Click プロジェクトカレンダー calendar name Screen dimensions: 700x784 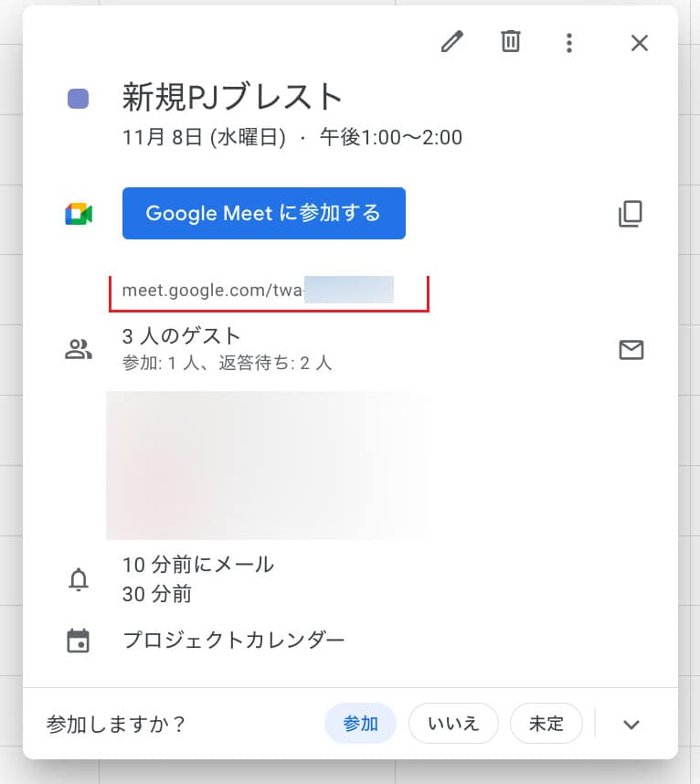point(234,640)
